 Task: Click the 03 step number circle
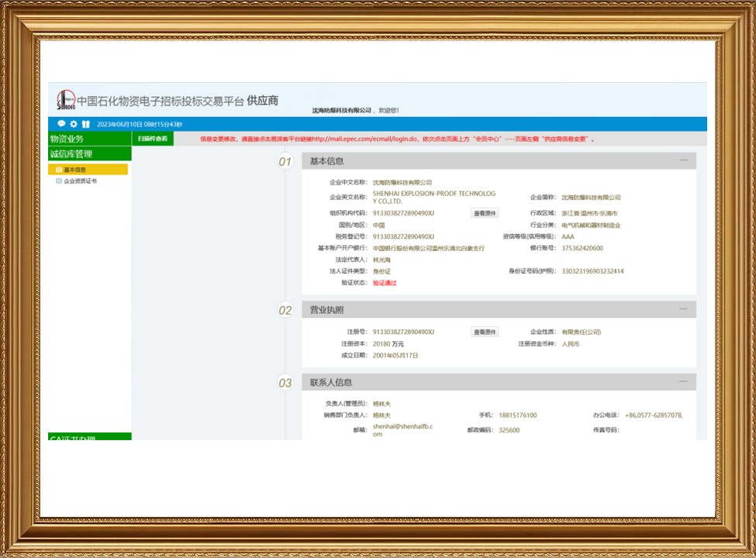[285, 383]
